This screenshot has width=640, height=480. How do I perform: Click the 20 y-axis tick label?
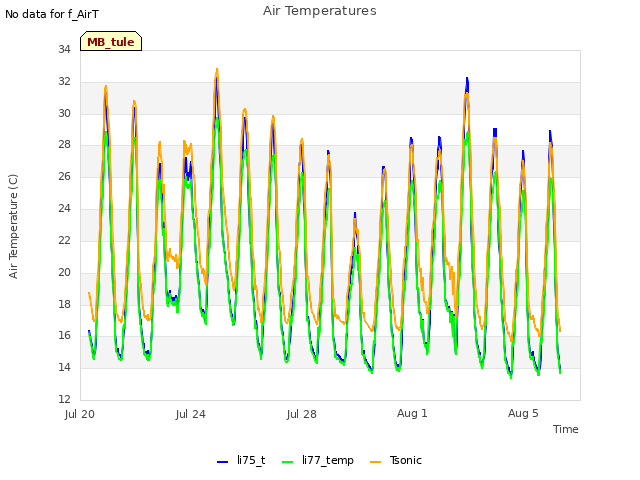pyautogui.click(x=64, y=272)
